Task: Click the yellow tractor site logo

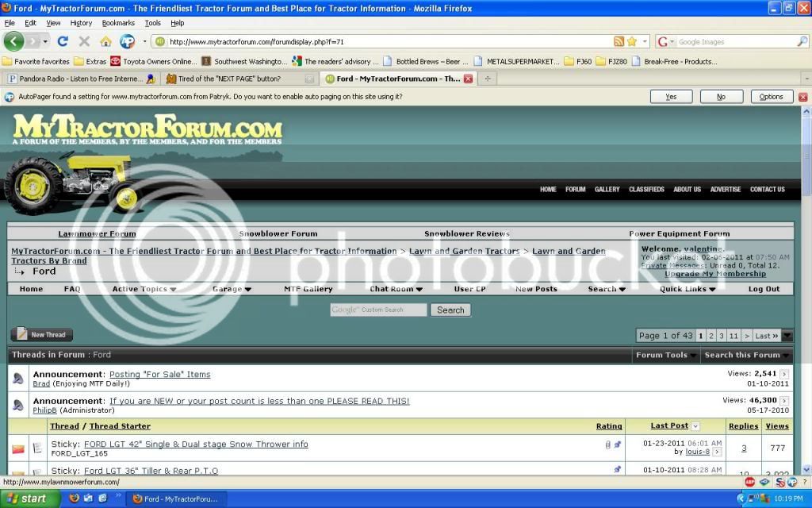Action: pyautogui.click(x=75, y=181)
